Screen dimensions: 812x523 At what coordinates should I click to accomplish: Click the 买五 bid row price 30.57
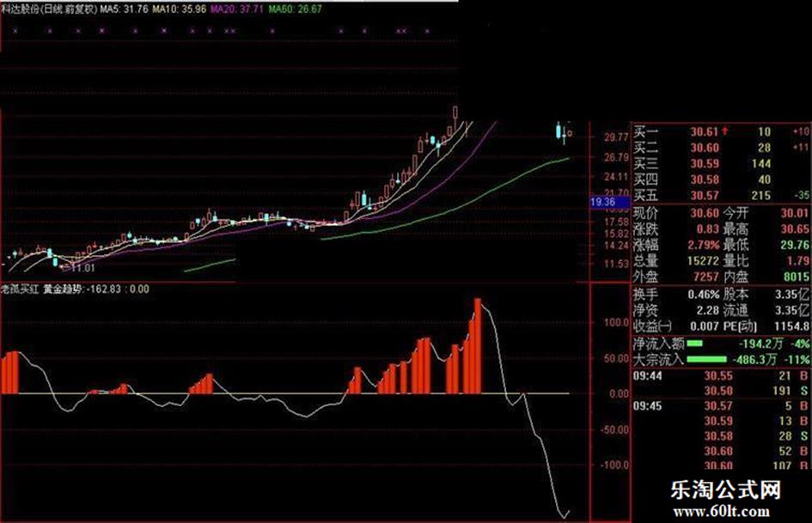tap(705, 195)
